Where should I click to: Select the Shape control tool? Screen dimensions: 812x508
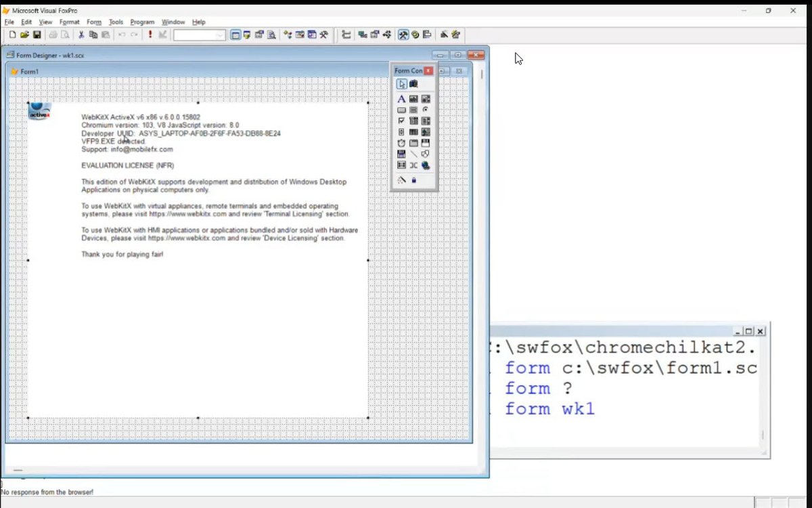point(426,154)
